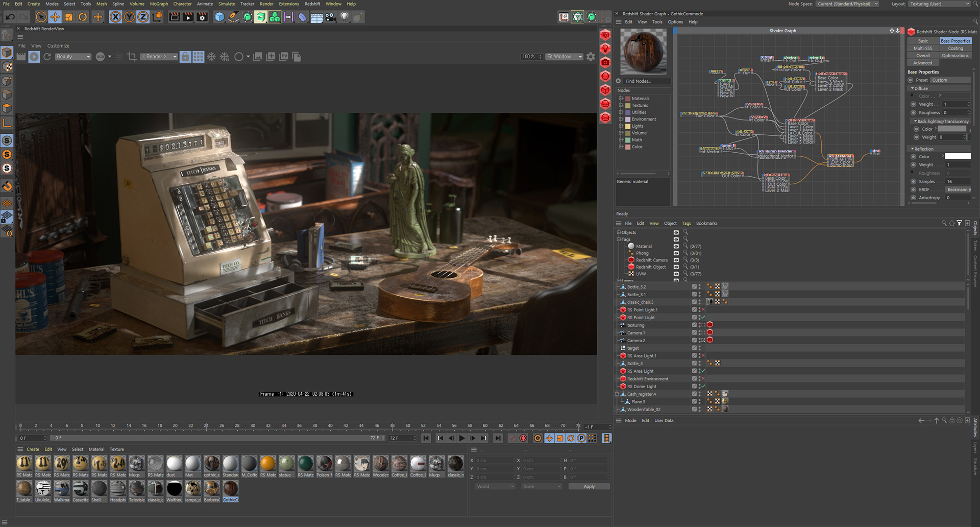Start IPR render in Redshift RenderView
This screenshot has height=527, width=980.
coord(34,57)
